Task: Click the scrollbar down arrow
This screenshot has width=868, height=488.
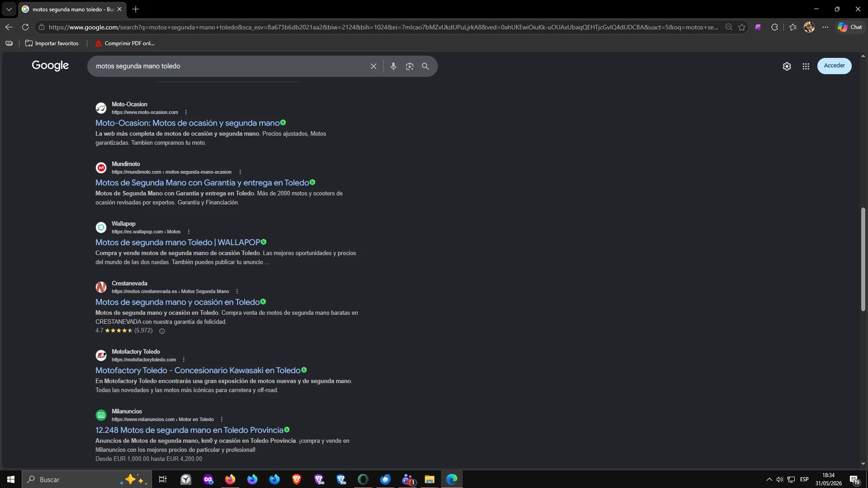Action: click(863, 464)
